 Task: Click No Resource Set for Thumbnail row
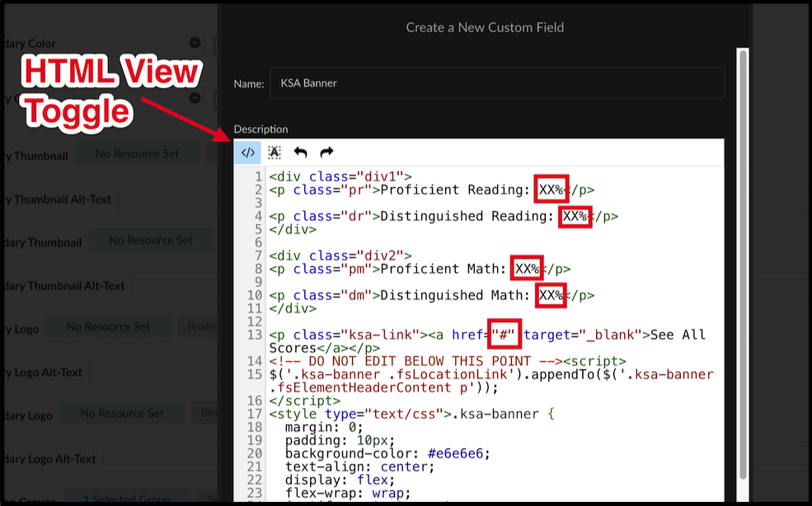click(x=137, y=154)
